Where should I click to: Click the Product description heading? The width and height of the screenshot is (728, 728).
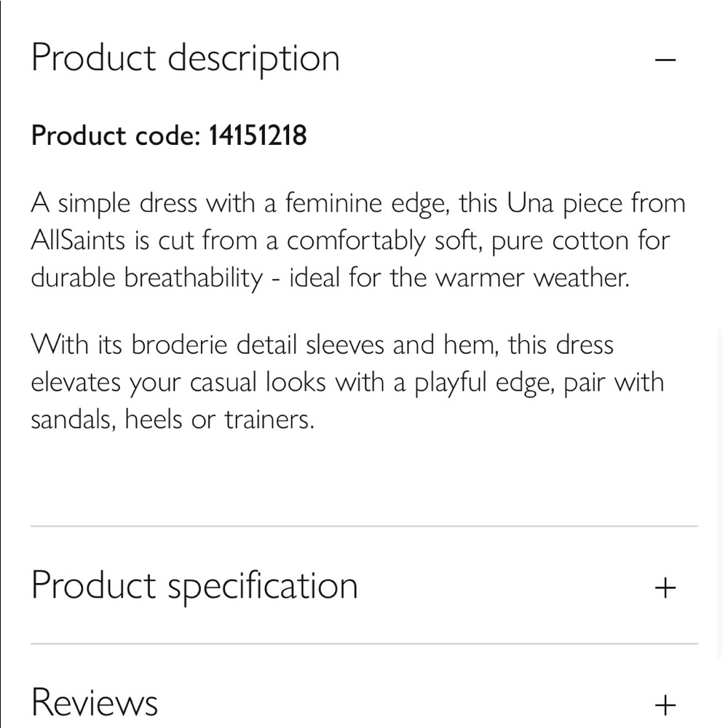pyautogui.click(x=186, y=59)
